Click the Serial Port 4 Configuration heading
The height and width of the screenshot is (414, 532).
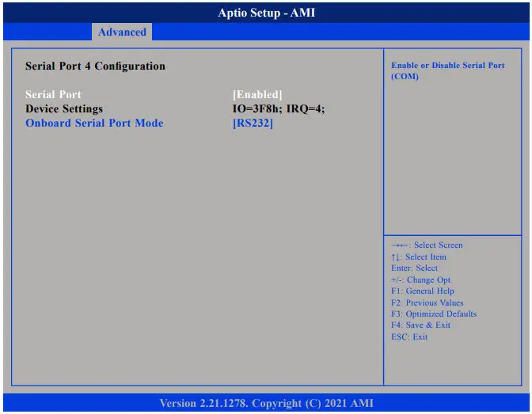(95, 66)
